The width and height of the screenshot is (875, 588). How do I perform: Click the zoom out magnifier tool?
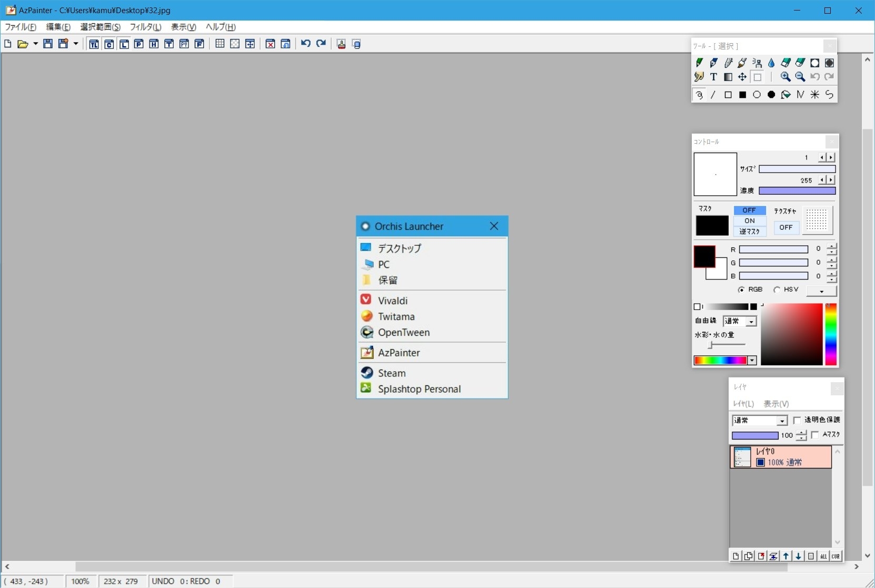(x=800, y=77)
